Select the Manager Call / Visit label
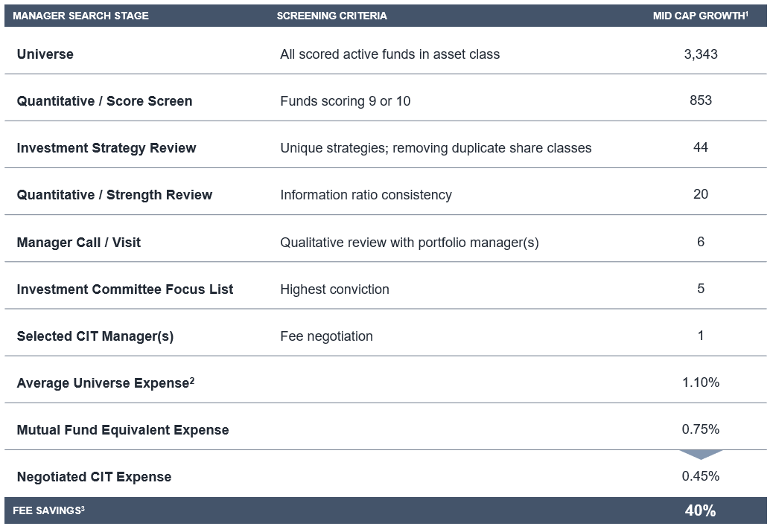This screenshot has height=532, width=776. [79, 243]
